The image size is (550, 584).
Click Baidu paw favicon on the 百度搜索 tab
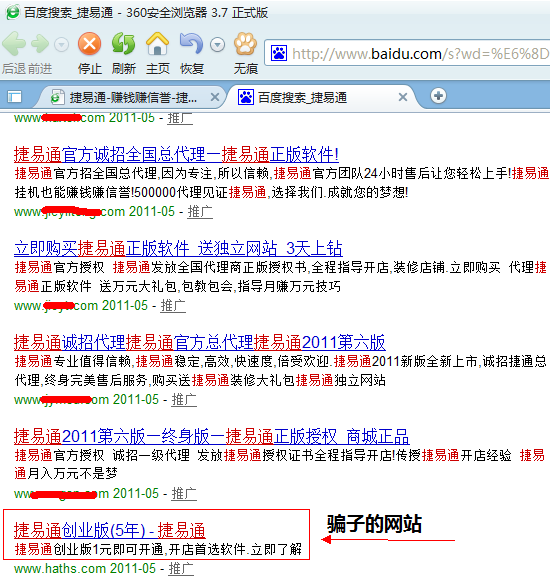246,98
